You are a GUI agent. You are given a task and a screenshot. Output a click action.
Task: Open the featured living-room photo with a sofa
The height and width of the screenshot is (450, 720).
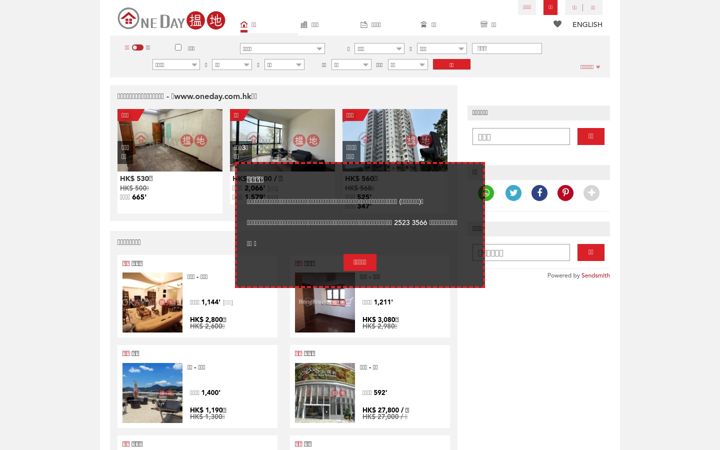[282, 136]
